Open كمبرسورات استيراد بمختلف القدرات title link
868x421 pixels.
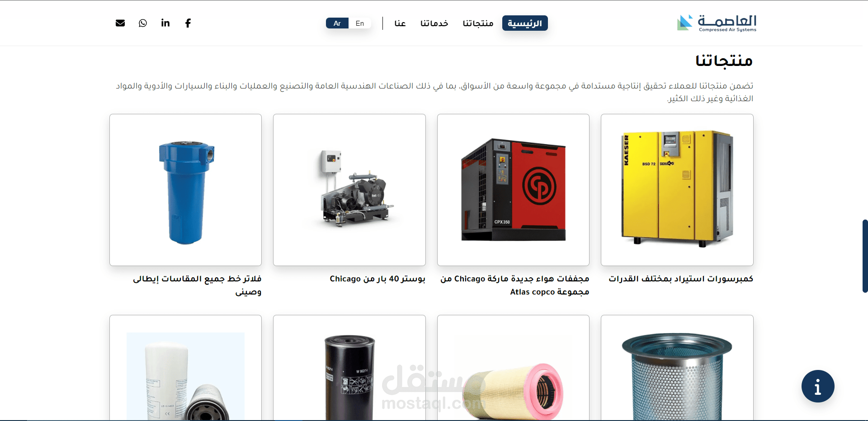click(x=681, y=279)
